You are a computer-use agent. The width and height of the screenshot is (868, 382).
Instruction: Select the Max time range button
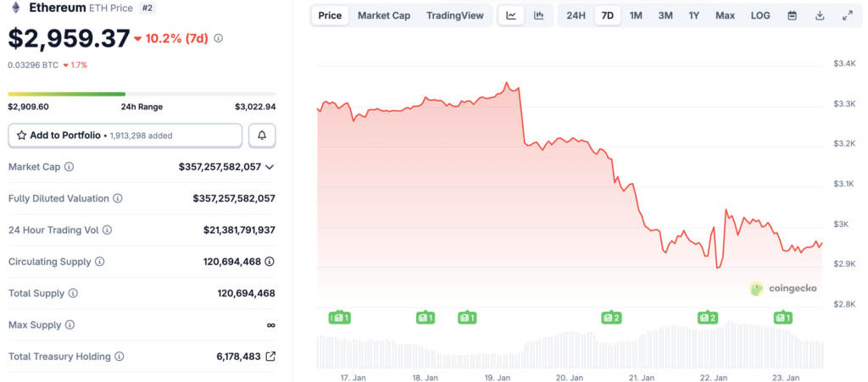point(725,15)
